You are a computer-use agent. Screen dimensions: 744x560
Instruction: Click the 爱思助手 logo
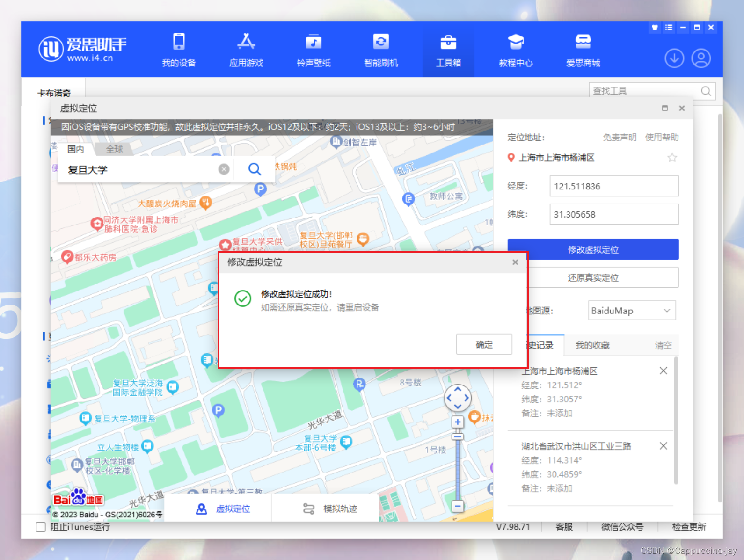click(x=82, y=49)
